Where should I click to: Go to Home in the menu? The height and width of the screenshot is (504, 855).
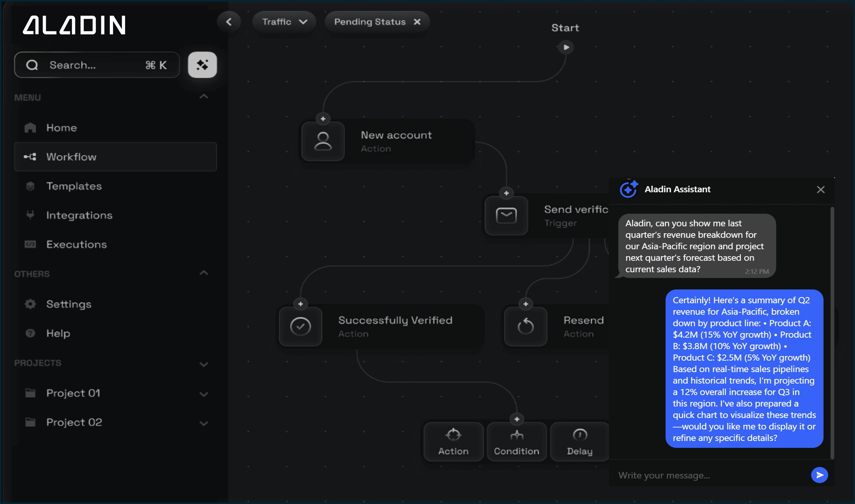point(115,128)
